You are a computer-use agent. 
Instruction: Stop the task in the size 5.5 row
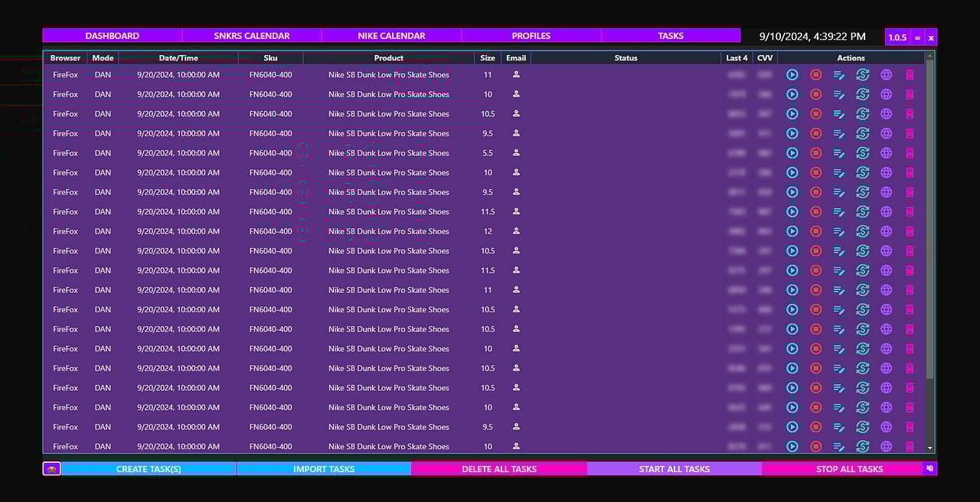(x=815, y=153)
